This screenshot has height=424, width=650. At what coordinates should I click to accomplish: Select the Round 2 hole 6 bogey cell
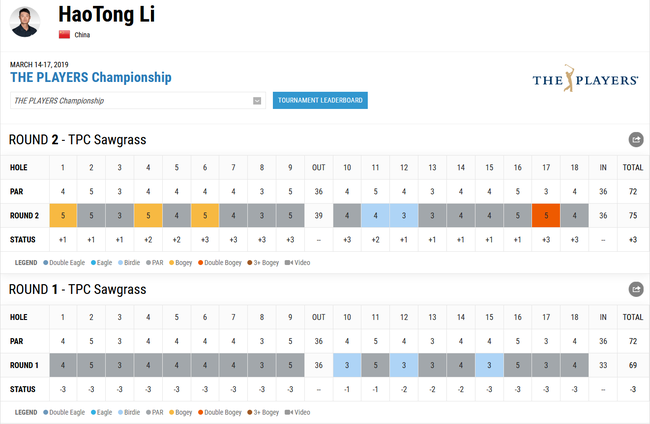point(205,216)
